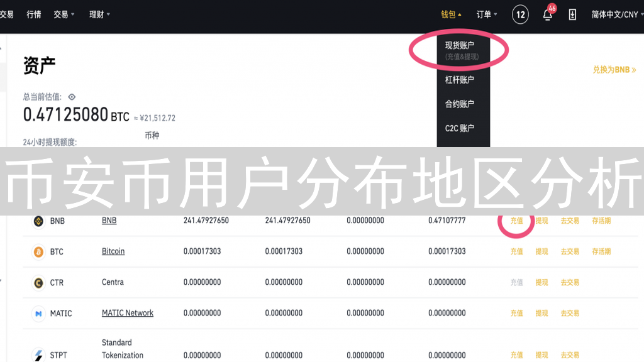Click the 币种 column header
The width and height of the screenshot is (644, 362).
[x=152, y=136]
